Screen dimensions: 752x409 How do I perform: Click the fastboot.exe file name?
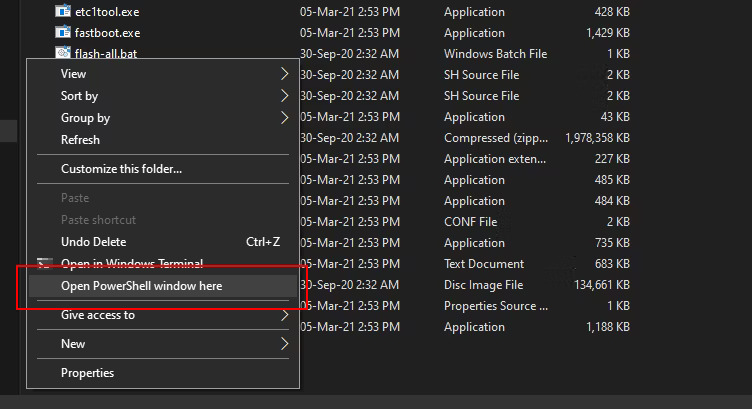[108, 33]
